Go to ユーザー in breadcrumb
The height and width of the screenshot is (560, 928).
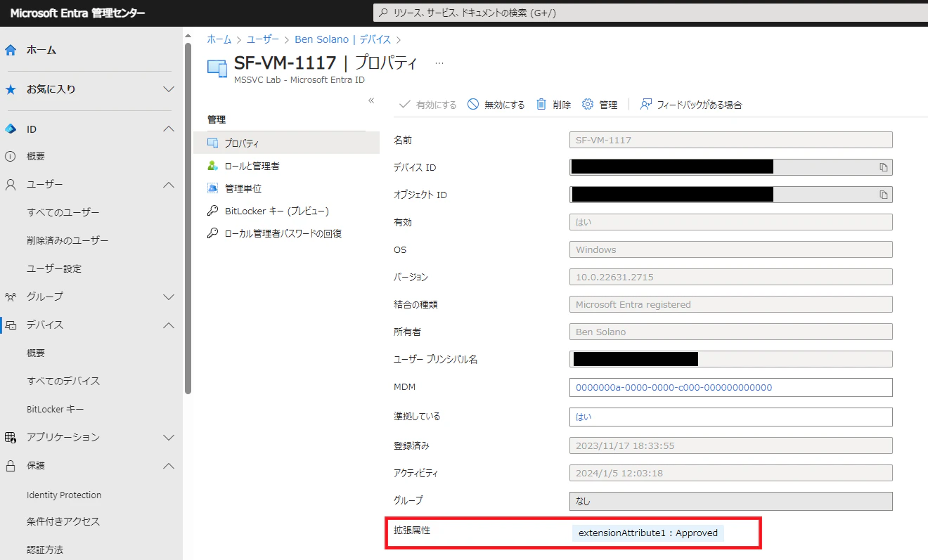pyautogui.click(x=263, y=40)
